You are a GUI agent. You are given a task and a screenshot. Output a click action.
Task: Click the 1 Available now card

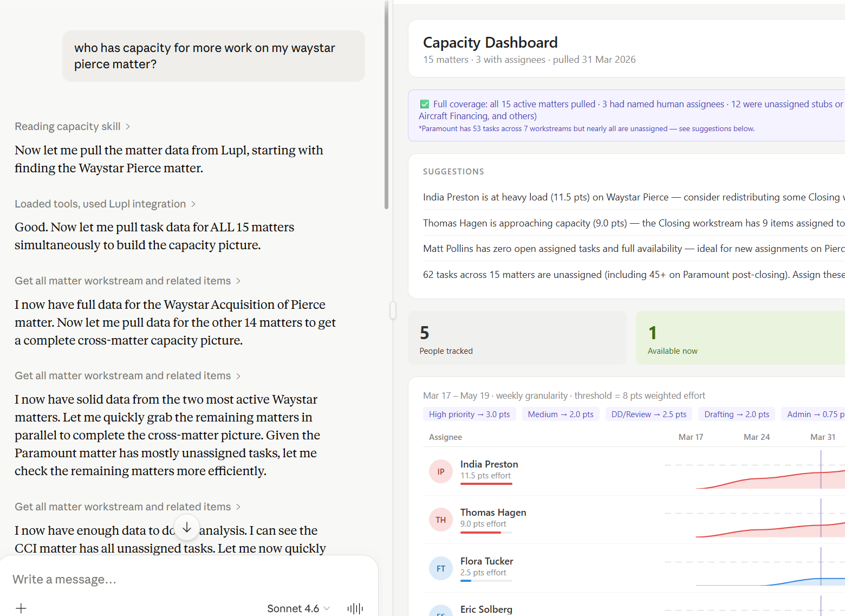pyautogui.click(x=740, y=338)
